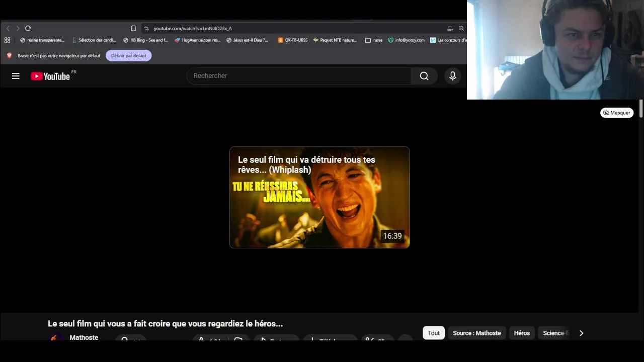Bookmark this page with bookmark icon

[133, 28]
